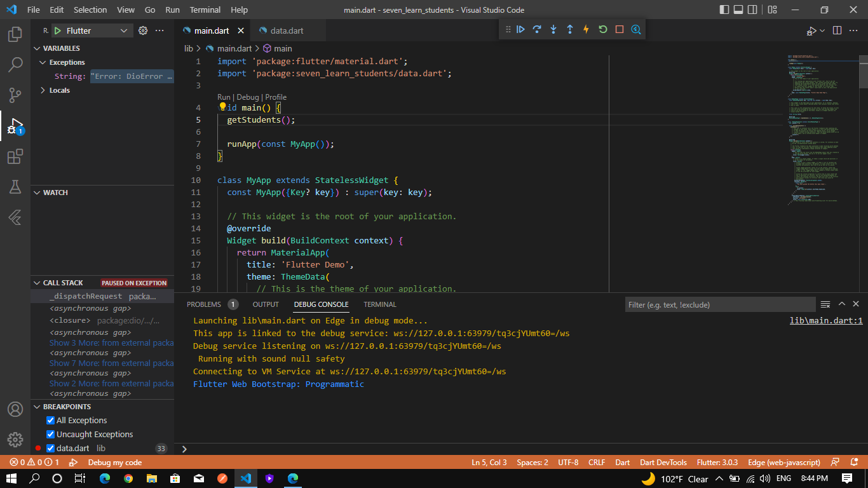Click the debug console input prompt
This screenshot has height=488, width=868.
point(521,449)
